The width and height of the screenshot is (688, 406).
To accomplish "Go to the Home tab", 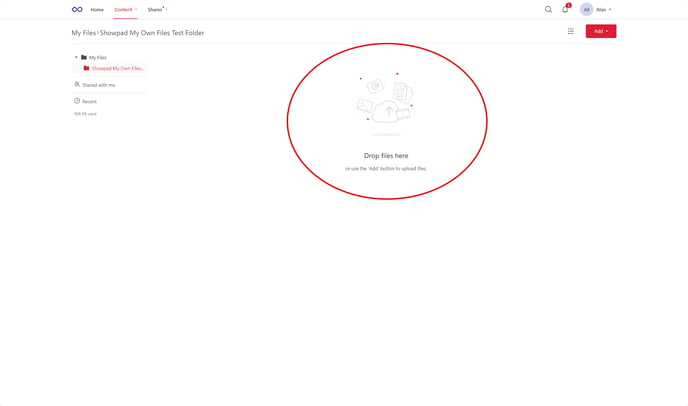I will pos(97,10).
